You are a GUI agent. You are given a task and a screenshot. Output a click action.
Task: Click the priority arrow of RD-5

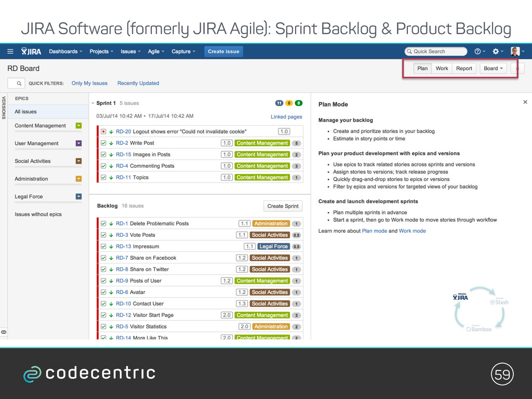(111, 327)
